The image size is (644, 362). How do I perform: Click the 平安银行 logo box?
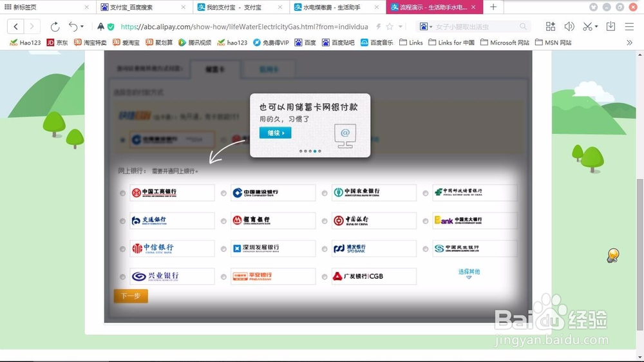(273, 276)
